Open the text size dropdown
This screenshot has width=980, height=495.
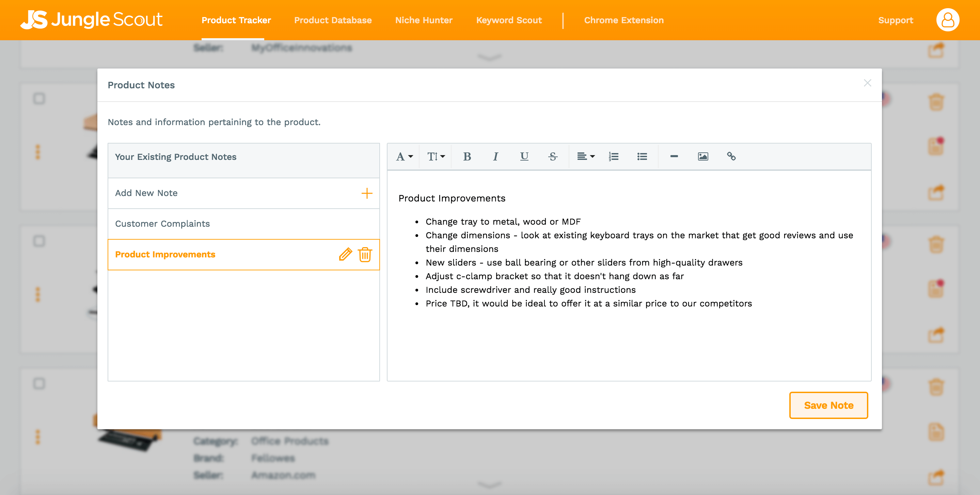[436, 156]
